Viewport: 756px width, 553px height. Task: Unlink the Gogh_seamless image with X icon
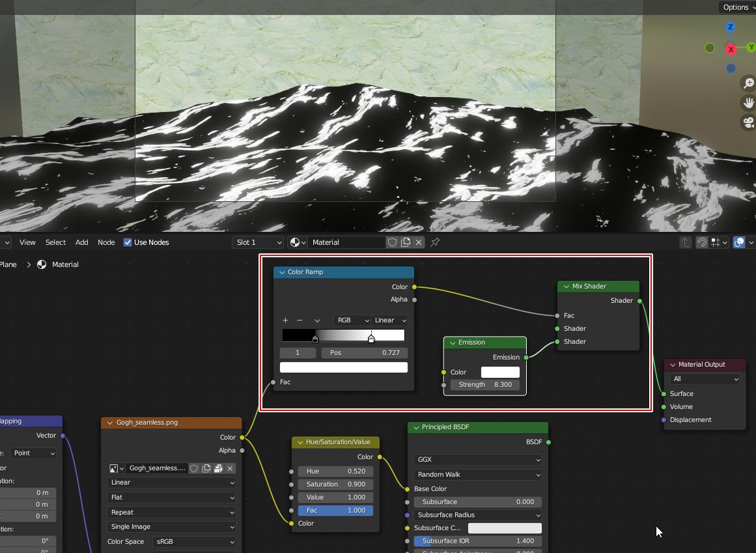[x=230, y=468]
